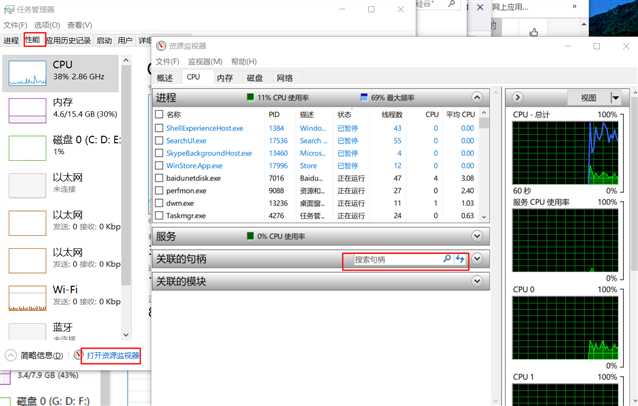The image size is (638, 406).
Task: Select 性能 tab in Task Manager
Action: [33, 40]
